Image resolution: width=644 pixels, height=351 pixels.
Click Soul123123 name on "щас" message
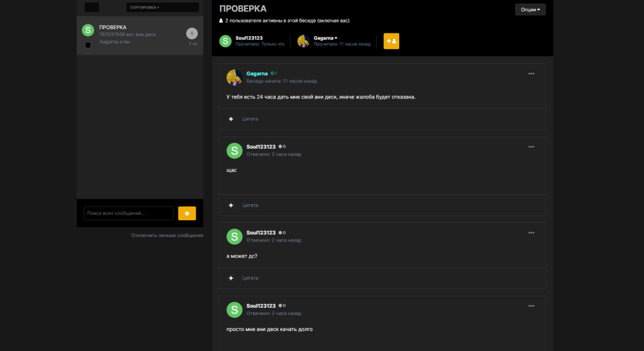click(261, 147)
